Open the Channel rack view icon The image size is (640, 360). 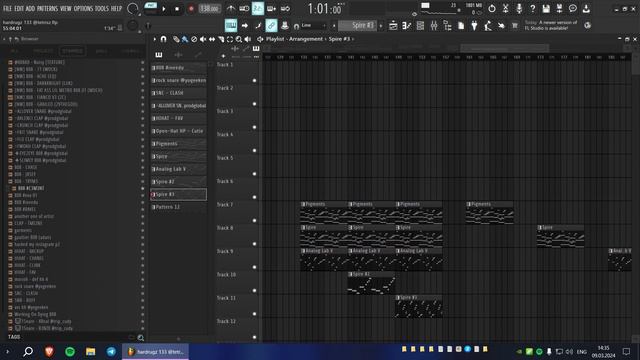[x=420, y=25]
